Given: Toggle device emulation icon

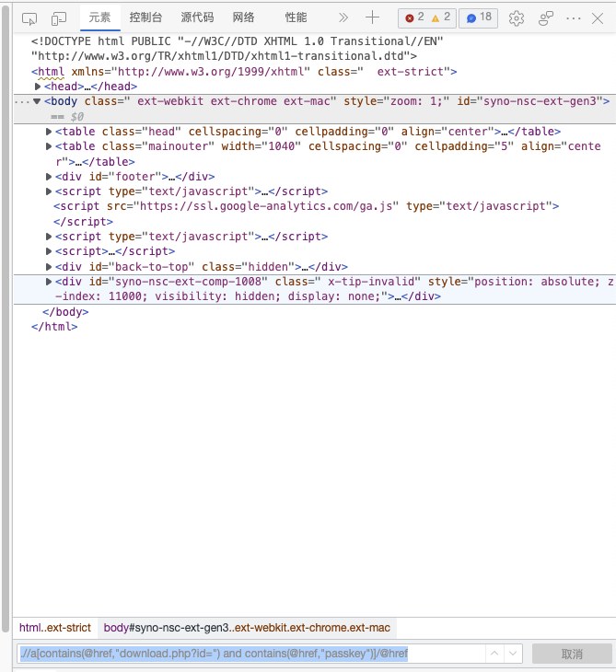Looking at the screenshot, I should [59, 17].
